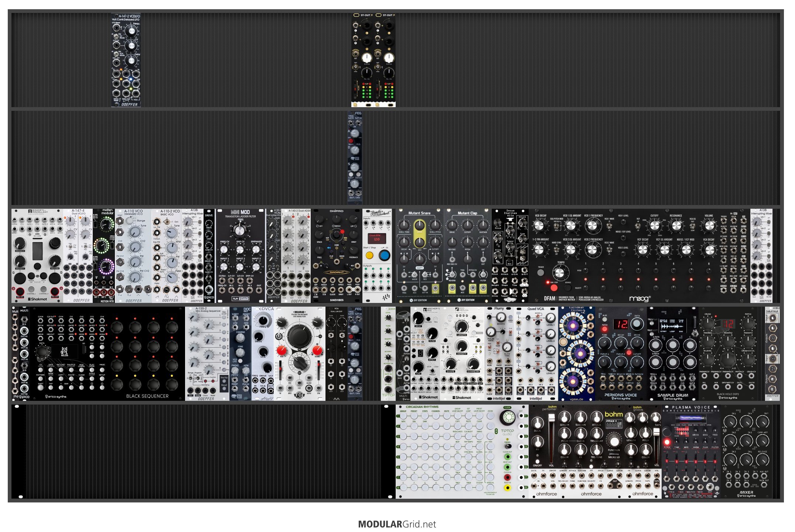Select the cDVCA module
Image resolution: width=795 pixels, height=532 pixels.
click(263, 354)
